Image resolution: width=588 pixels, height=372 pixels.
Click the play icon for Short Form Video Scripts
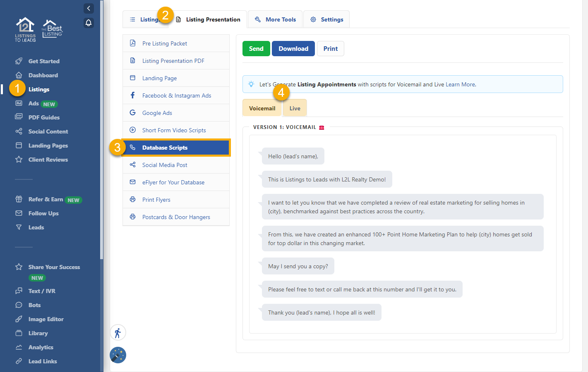pos(133,130)
